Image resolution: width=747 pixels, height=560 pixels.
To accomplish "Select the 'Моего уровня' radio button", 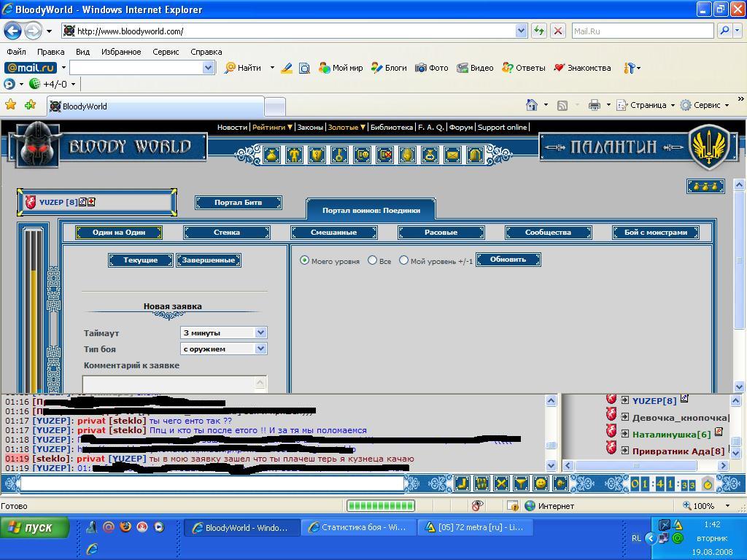I will pyautogui.click(x=305, y=260).
